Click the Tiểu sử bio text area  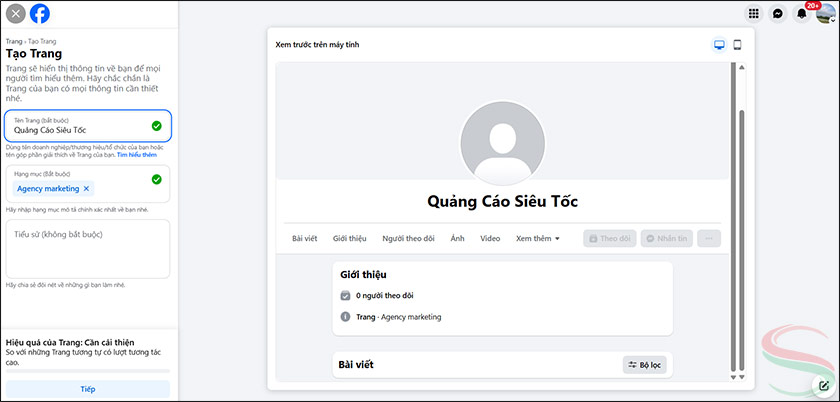[x=88, y=249]
